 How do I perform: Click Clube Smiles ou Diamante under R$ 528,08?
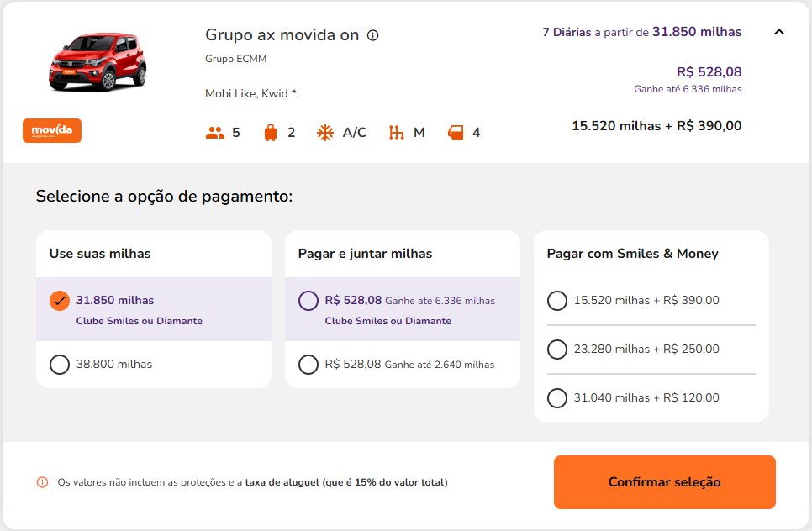tap(388, 321)
